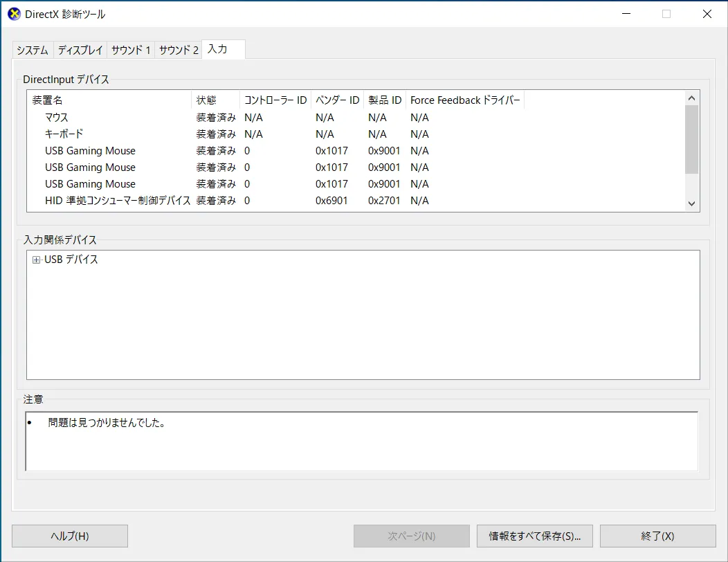Click the device list scrollbar down arrow

692,204
